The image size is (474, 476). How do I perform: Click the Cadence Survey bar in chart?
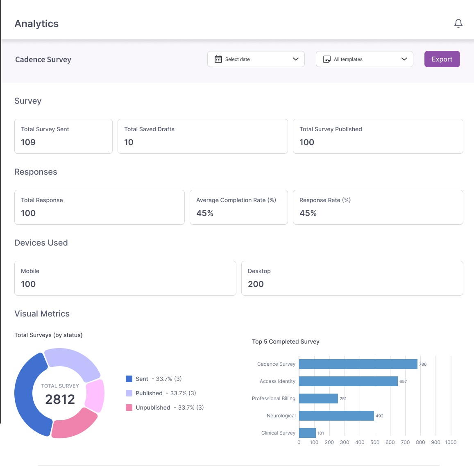click(x=358, y=364)
